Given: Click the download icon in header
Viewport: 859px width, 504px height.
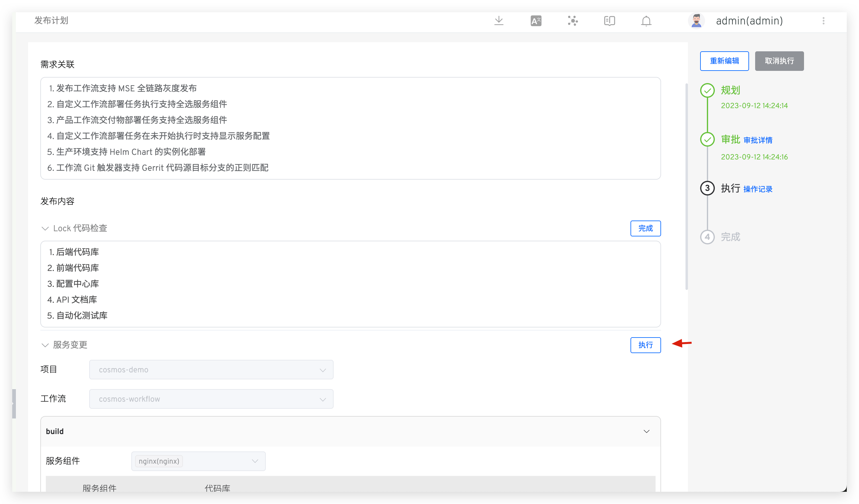Looking at the screenshot, I should [498, 21].
